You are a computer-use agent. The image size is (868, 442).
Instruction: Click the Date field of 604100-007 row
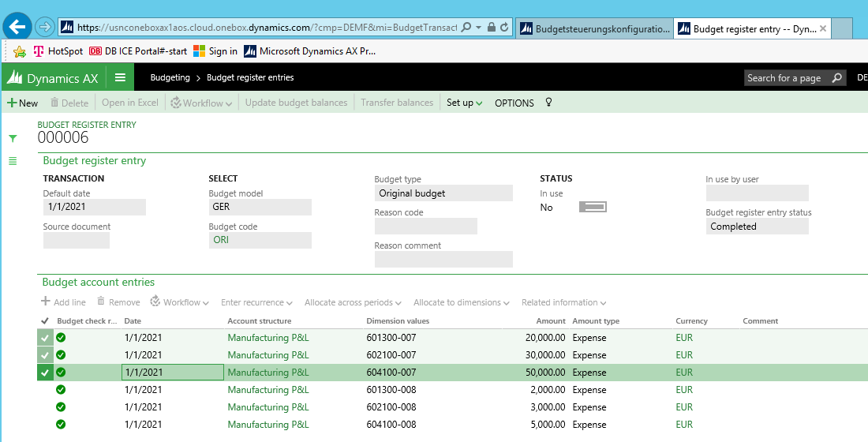tap(171, 373)
